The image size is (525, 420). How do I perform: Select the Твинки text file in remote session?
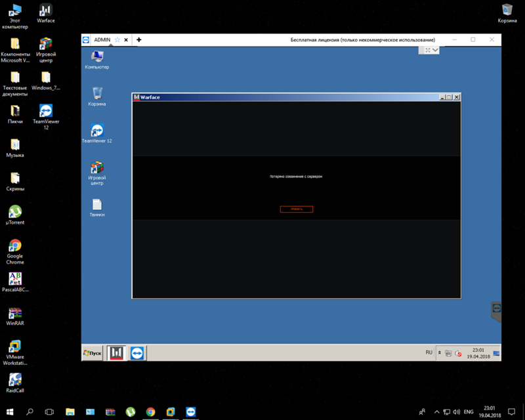97,207
